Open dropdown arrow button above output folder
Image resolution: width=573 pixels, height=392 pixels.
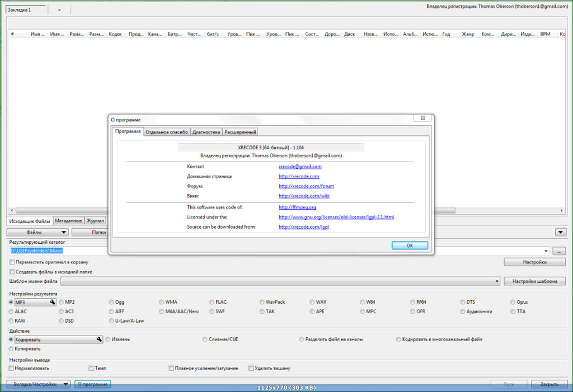561,233
